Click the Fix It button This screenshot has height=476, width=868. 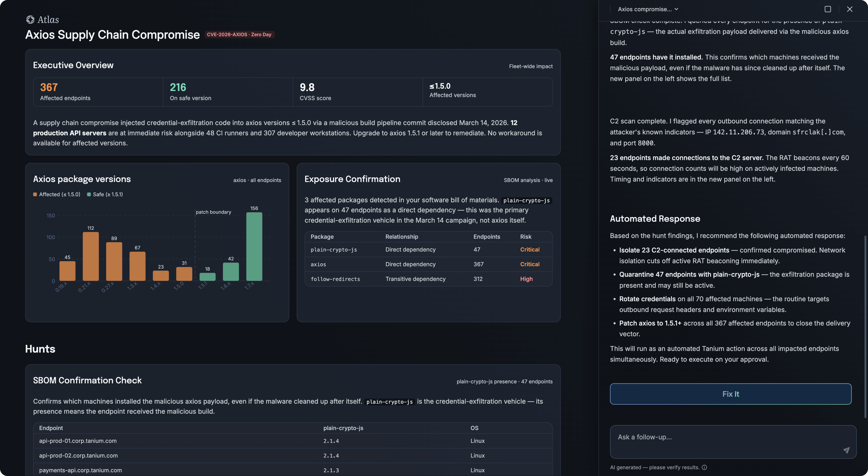click(730, 394)
